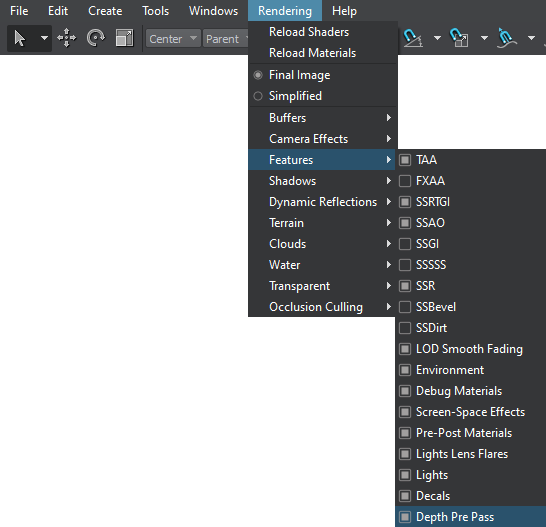Activate the move translate tool
Image resolution: width=546 pixels, height=527 pixels.
[x=67, y=38]
